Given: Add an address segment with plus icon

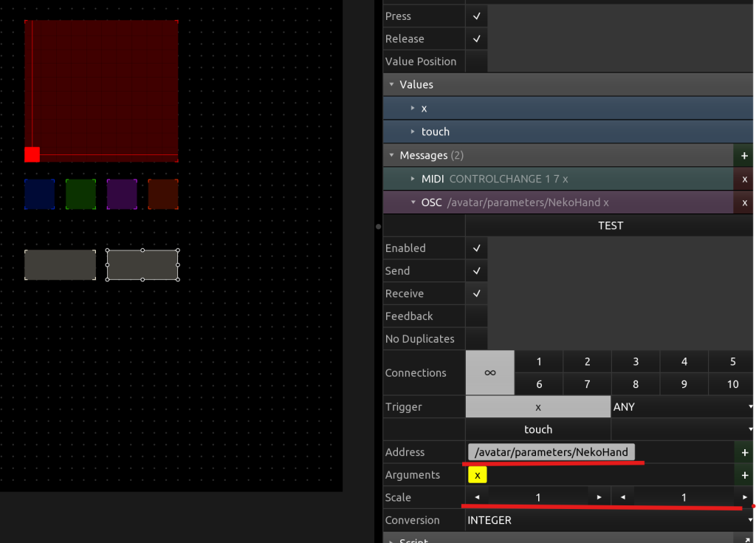Looking at the screenshot, I should [744, 452].
